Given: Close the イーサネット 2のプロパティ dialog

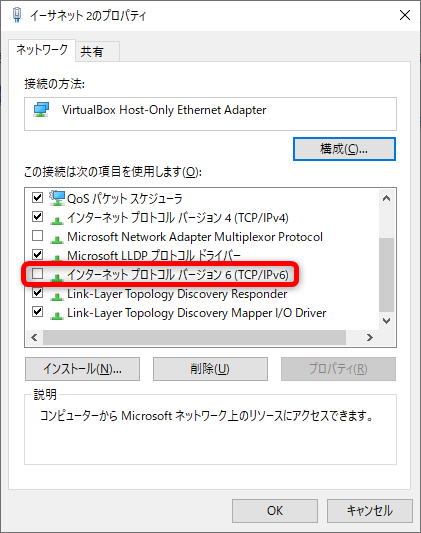Looking at the screenshot, I should point(405,15).
